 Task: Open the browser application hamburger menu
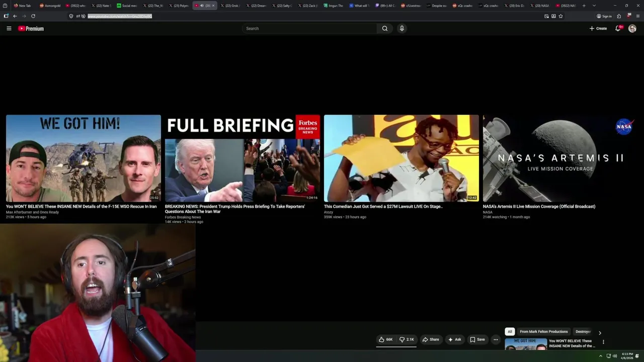(x=638, y=16)
